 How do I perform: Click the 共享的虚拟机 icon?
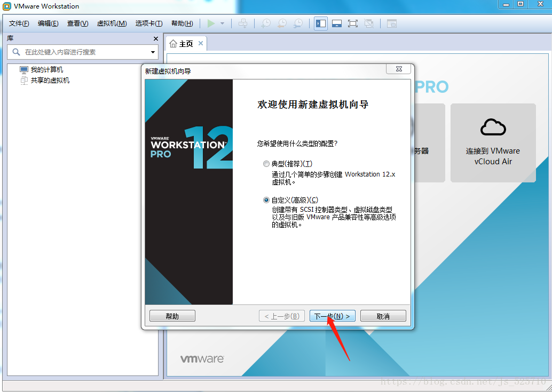(24, 80)
